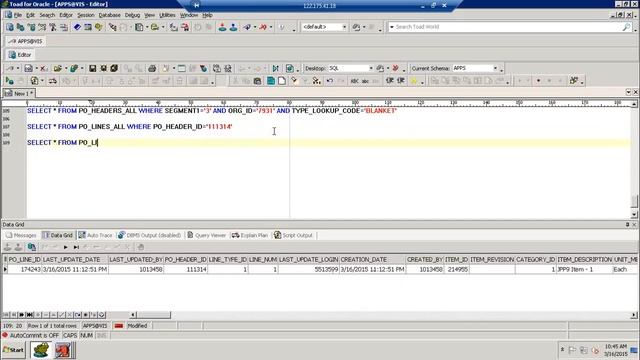The image size is (640, 360).
Task: Click the Execute statement green play icon
Action: click(x=9, y=81)
